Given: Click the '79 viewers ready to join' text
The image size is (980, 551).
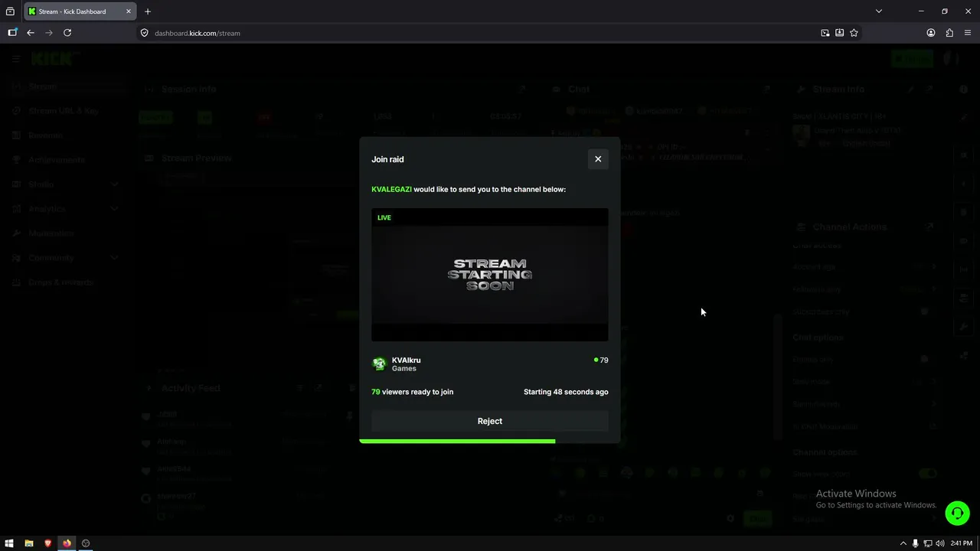Looking at the screenshot, I should [x=412, y=392].
